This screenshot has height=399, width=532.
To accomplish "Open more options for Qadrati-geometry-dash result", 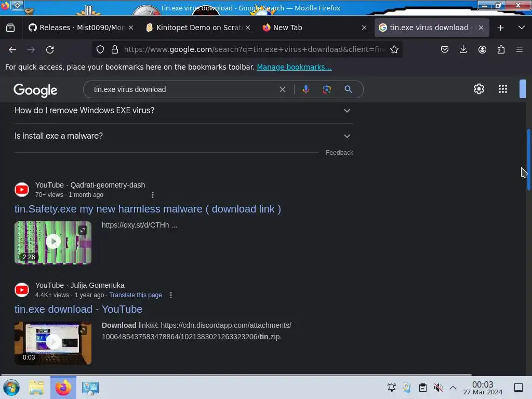I will 153,195.
